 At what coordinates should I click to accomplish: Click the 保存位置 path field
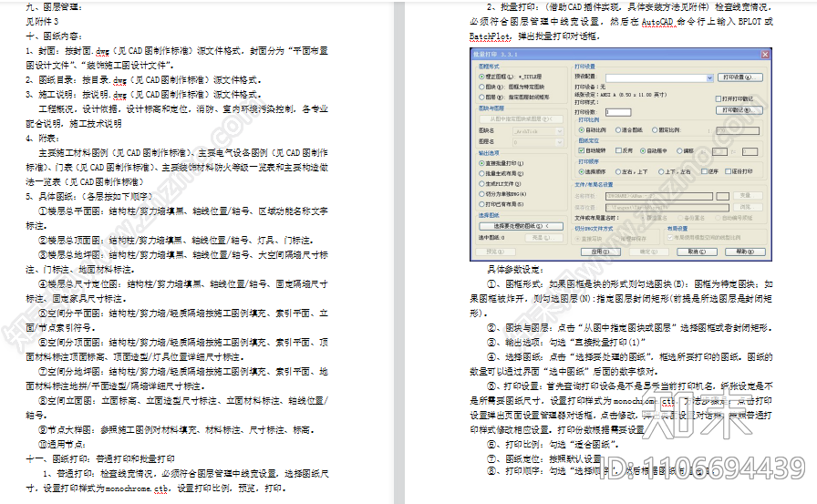tap(667, 207)
